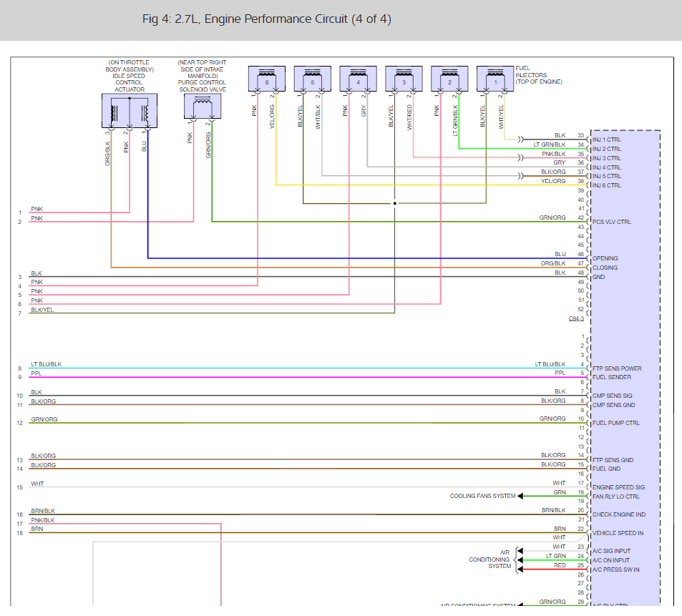The width and height of the screenshot is (682, 616).
Task: Select the ENGINE SPEED SIG pin label
Action: point(618,487)
